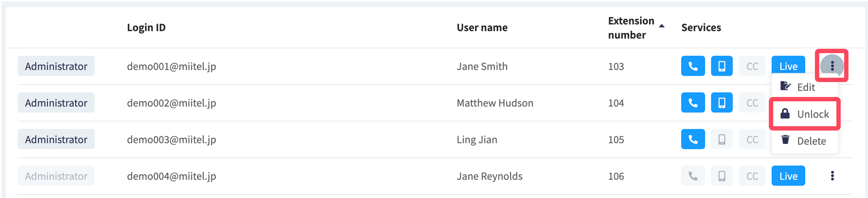Click the mobile icon for Jane Smith
This screenshot has width=868, height=198.
point(722,66)
